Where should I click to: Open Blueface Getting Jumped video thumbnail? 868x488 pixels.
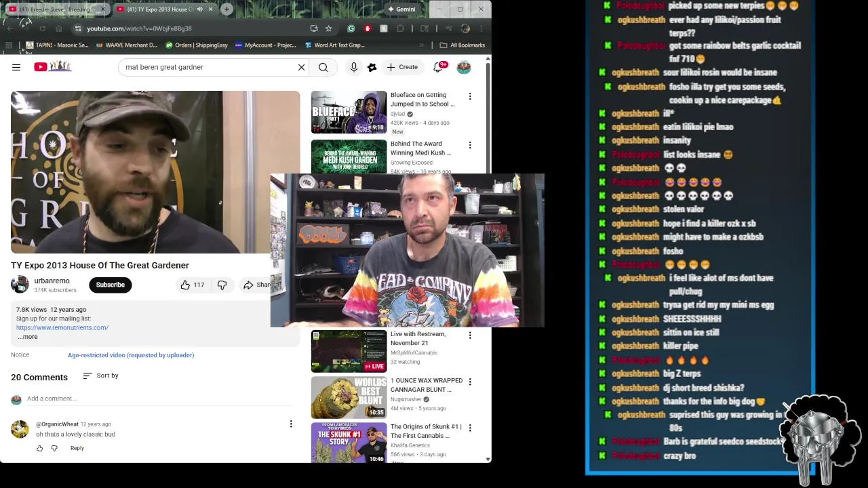[x=349, y=112]
